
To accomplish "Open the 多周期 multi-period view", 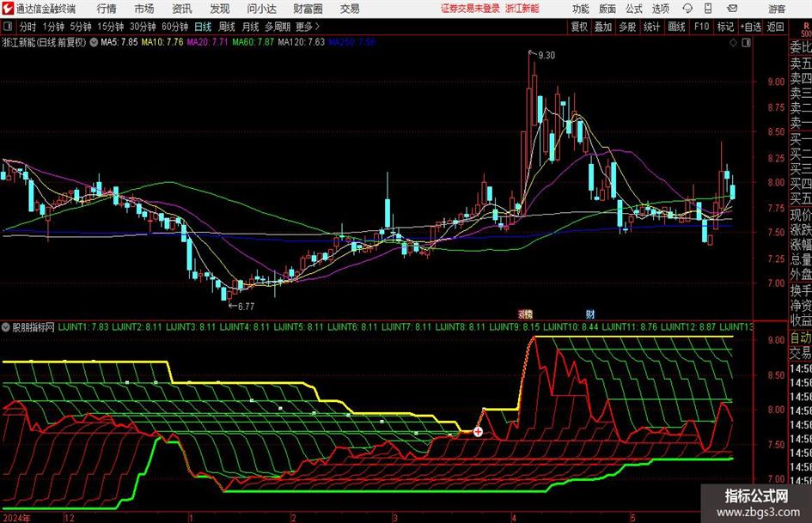I will (x=278, y=27).
